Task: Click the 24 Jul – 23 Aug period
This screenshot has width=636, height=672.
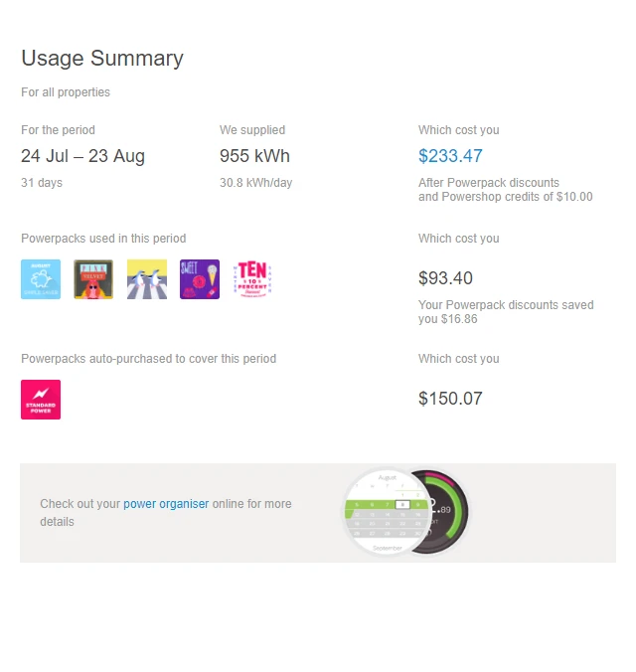Action: (82, 156)
